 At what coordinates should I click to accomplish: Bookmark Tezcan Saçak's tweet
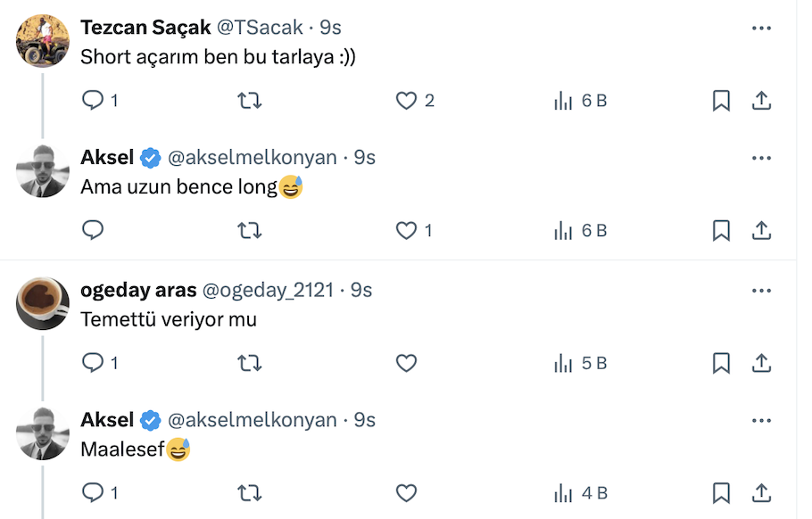point(721,101)
